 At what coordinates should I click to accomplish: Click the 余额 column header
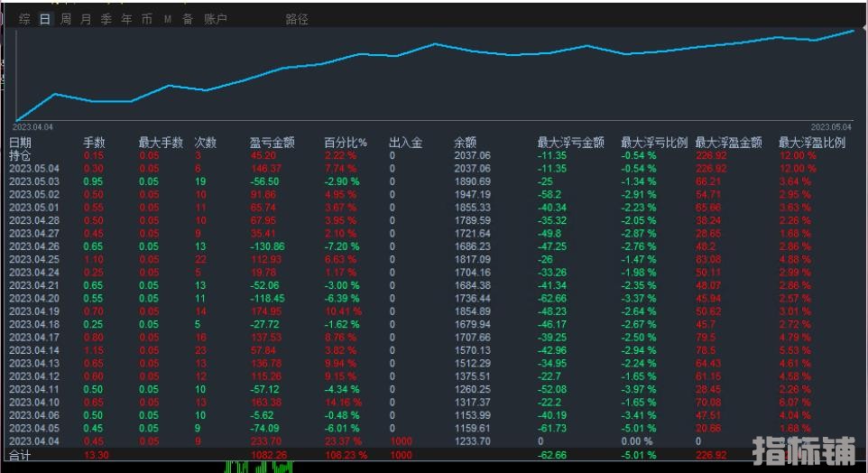[x=466, y=143]
